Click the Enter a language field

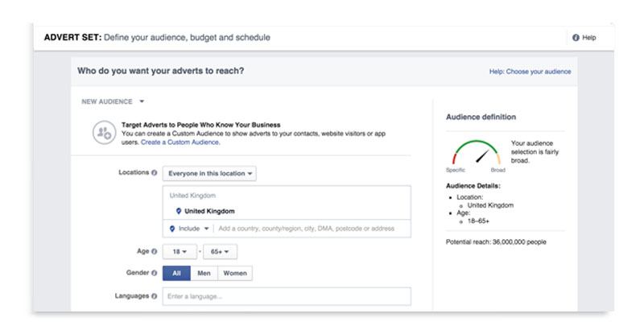287,296
